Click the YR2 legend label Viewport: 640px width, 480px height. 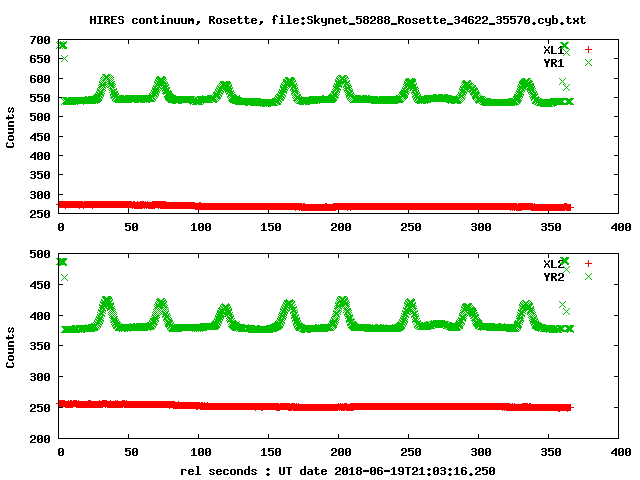coord(553,277)
